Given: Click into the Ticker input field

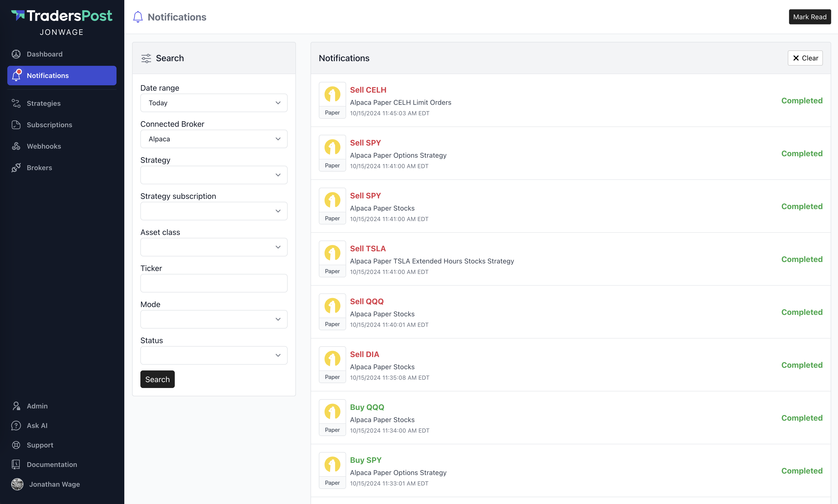Looking at the screenshot, I should 214,283.
